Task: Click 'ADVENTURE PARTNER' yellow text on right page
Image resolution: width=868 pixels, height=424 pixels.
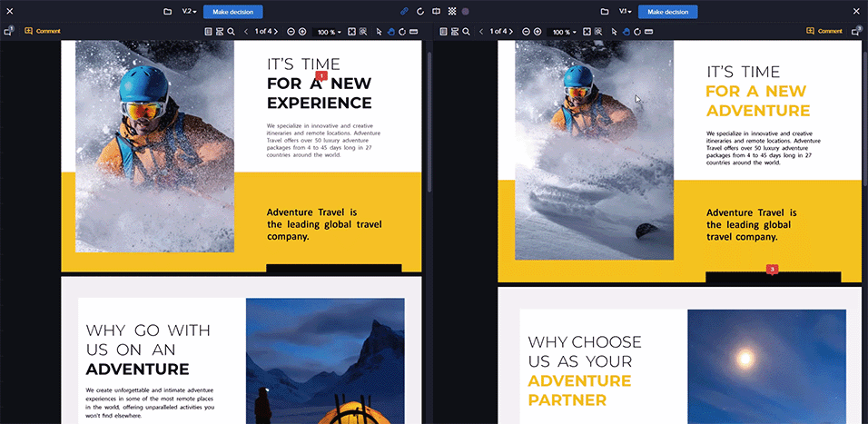Action: point(579,389)
